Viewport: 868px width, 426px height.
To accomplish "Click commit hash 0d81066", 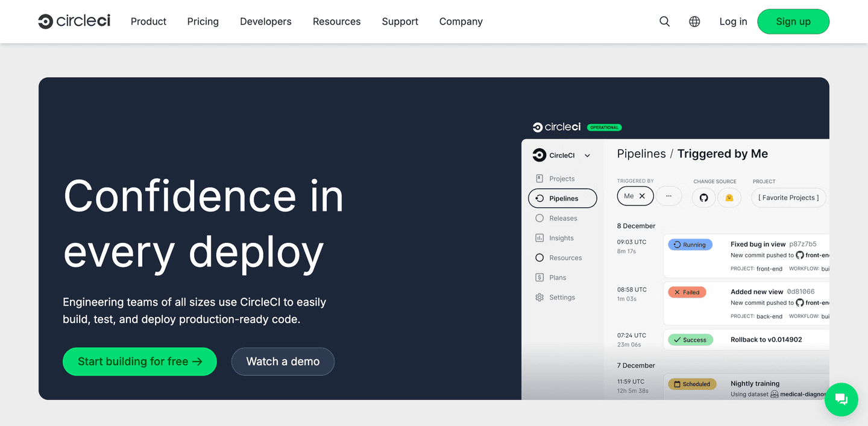I will pos(800,292).
